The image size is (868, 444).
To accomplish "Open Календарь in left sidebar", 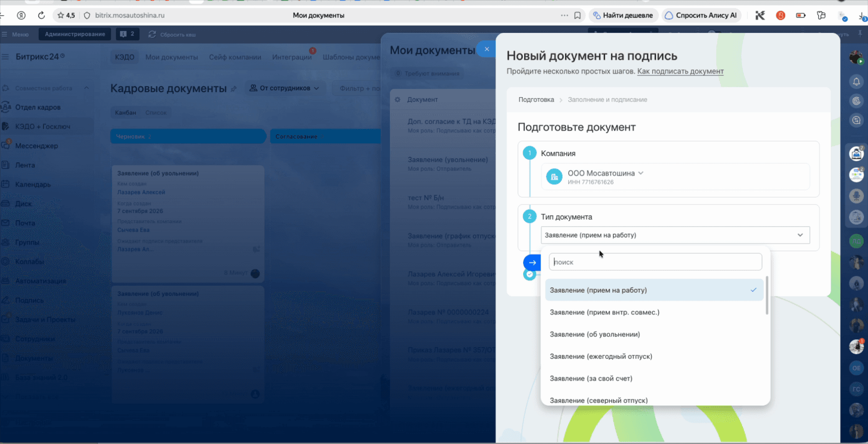I will click(x=33, y=184).
